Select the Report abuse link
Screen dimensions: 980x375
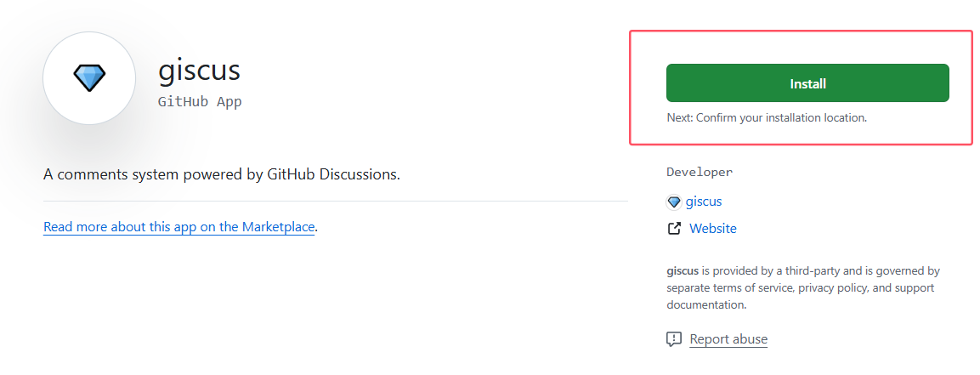[x=728, y=339]
